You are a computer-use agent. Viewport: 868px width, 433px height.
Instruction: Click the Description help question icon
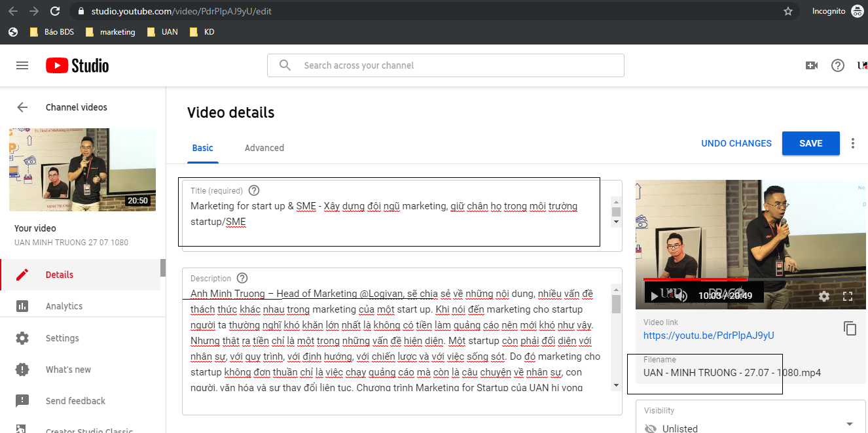click(x=242, y=278)
